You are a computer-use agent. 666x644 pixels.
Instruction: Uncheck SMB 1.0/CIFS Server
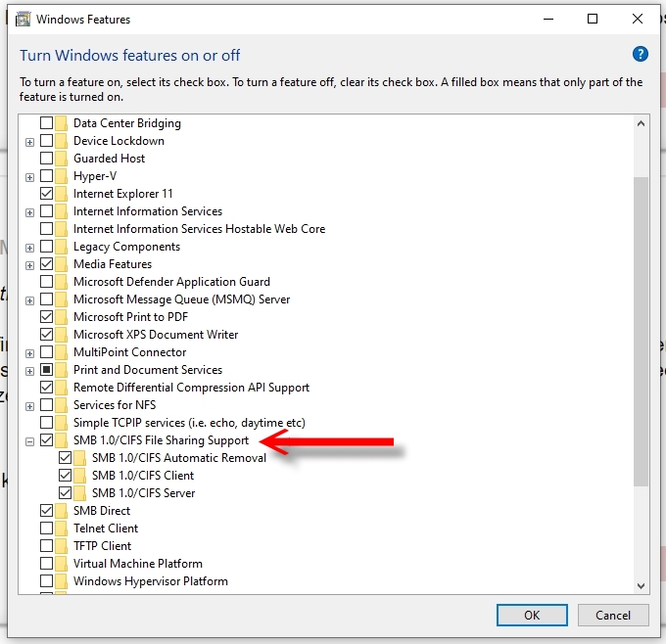click(65, 493)
